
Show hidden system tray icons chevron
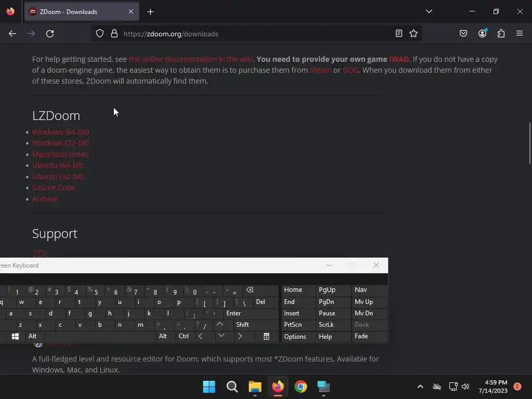tap(420, 387)
